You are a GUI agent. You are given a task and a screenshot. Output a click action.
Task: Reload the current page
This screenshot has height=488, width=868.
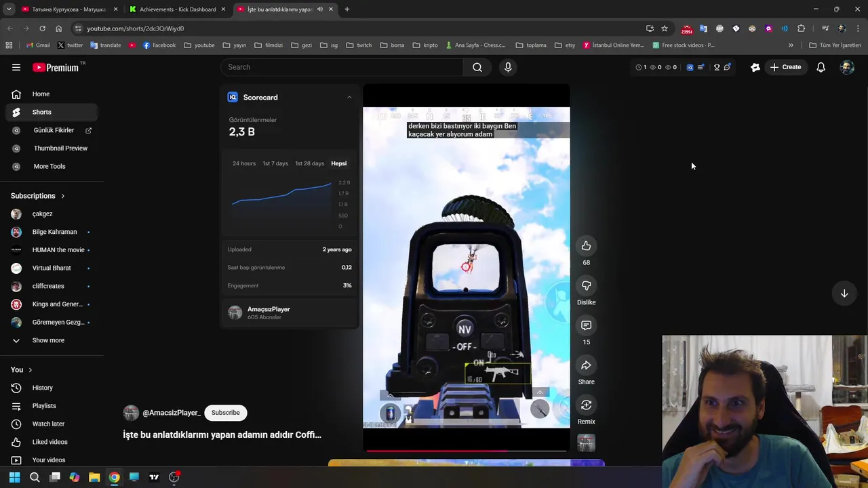(42, 28)
